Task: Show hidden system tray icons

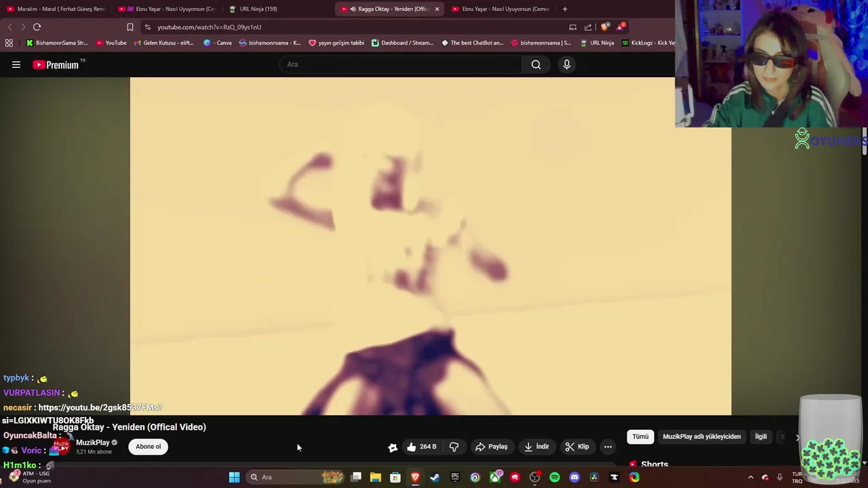Action: (x=751, y=477)
